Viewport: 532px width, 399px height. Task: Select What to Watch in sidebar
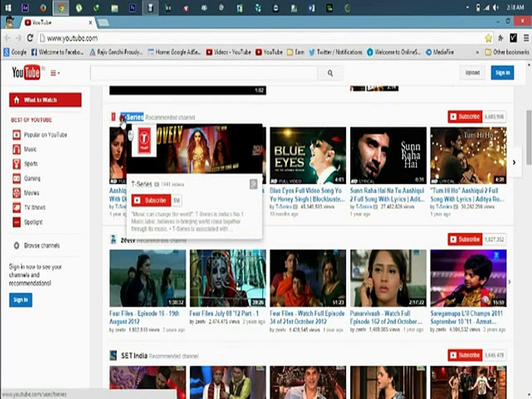click(x=45, y=100)
